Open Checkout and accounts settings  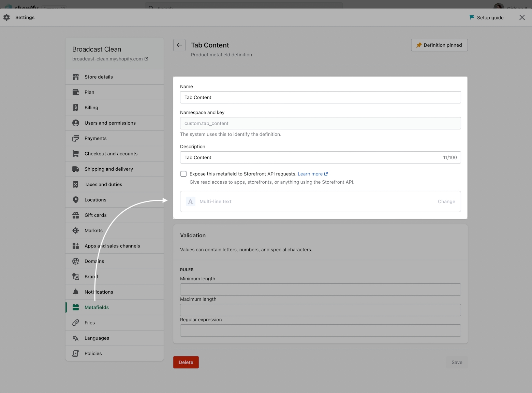coord(111,154)
